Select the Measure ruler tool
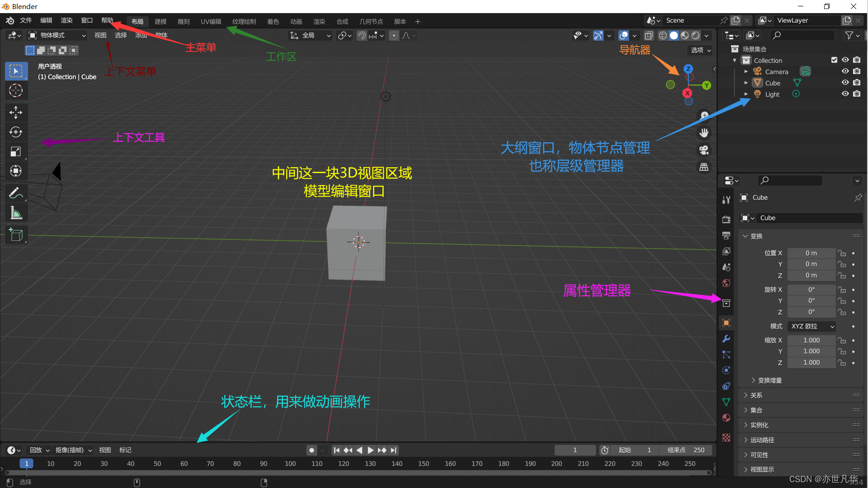Viewport: 868px width, 488px height. click(x=16, y=213)
